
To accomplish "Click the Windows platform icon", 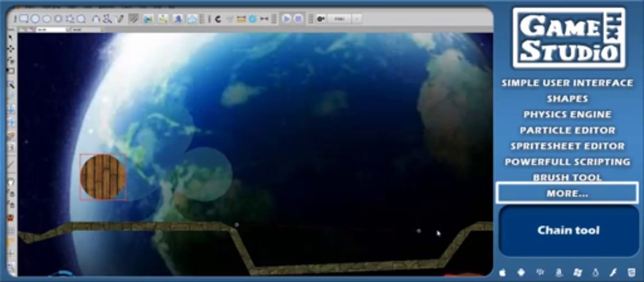I will 577,272.
